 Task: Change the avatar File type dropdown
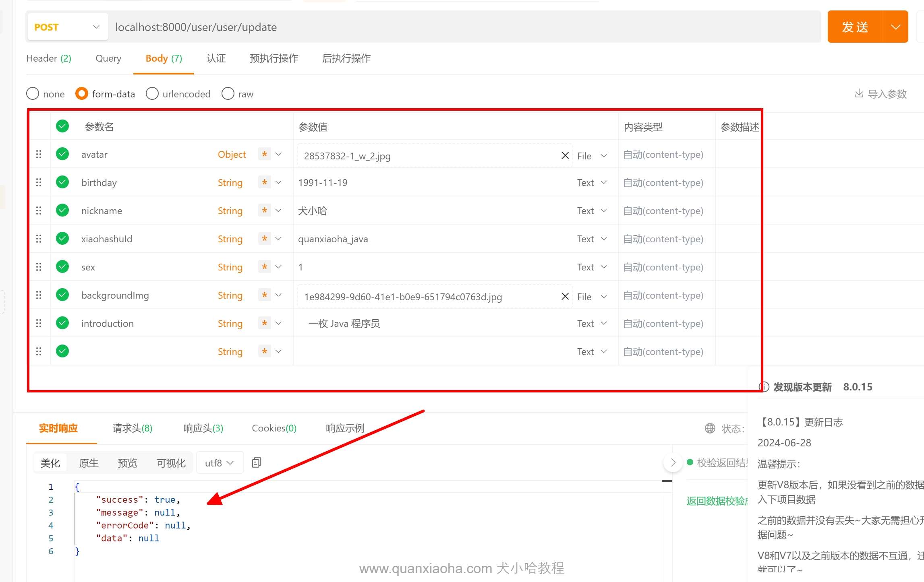coord(591,156)
